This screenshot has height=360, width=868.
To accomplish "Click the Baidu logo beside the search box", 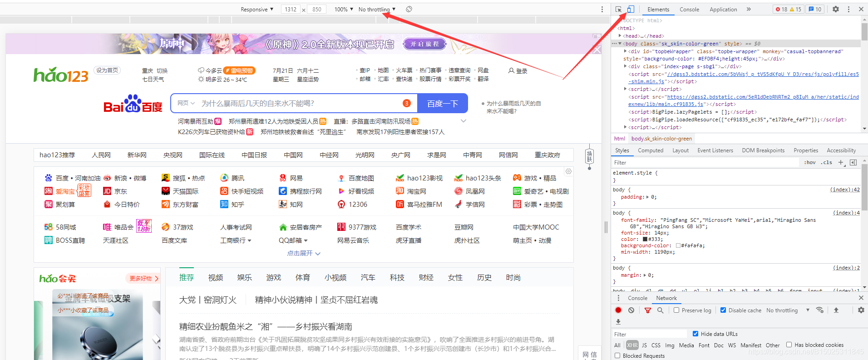I will (133, 104).
